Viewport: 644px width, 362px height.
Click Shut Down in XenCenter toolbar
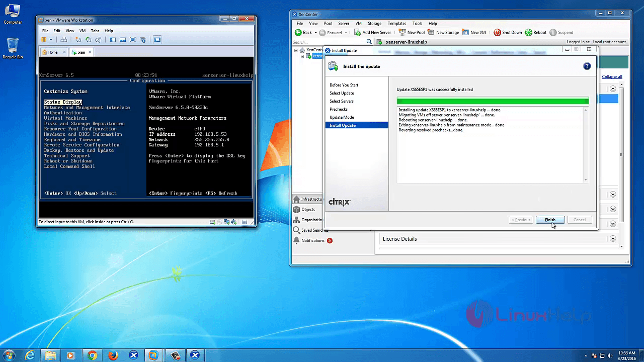pyautogui.click(x=508, y=32)
